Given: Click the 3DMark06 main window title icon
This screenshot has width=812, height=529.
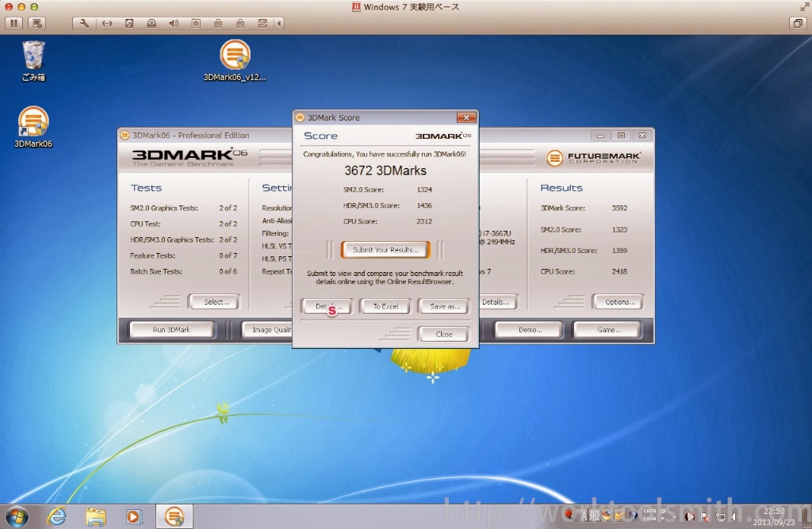Looking at the screenshot, I should pos(124,136).
